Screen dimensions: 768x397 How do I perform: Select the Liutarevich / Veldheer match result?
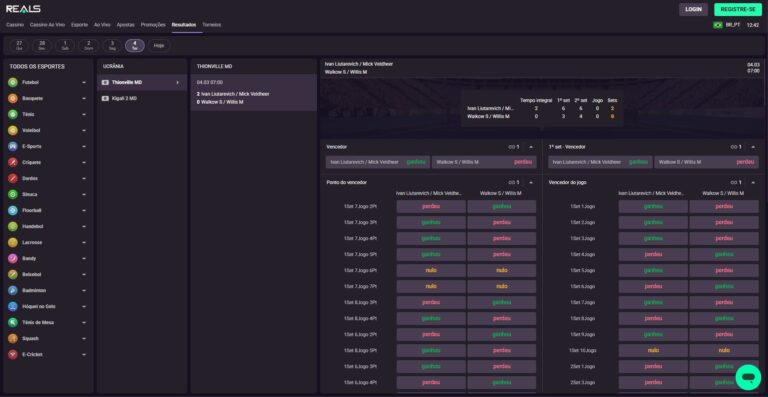pos(254,93)
